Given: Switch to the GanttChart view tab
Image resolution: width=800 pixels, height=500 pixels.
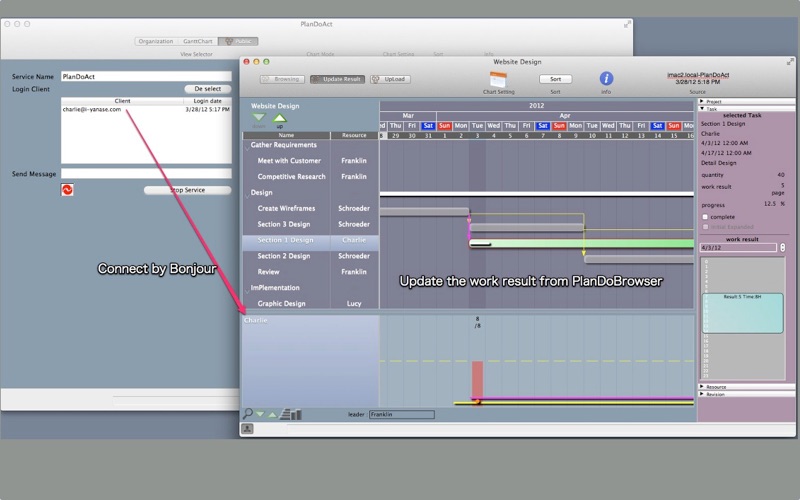Looking at the screenshot, I should point(197,41).
